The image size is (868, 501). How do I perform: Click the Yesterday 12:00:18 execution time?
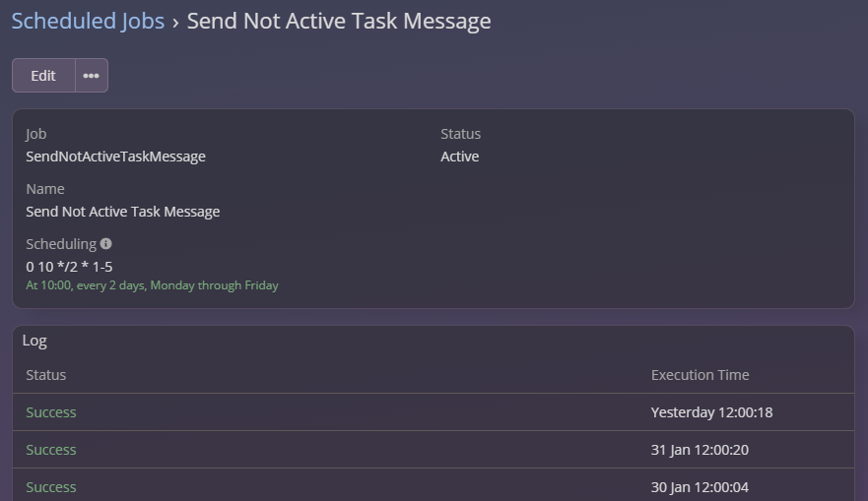coord(711,412)
